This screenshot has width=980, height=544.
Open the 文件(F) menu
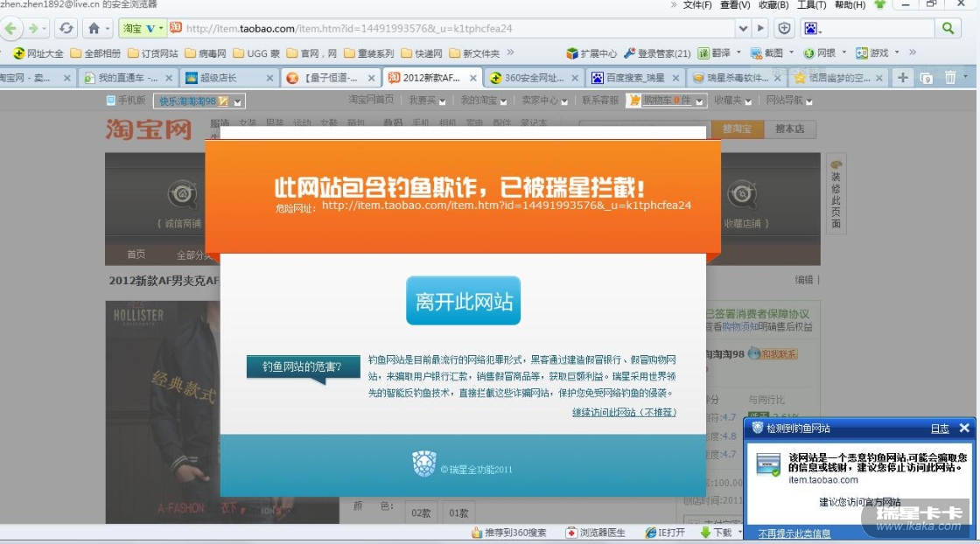pos(697,5)
